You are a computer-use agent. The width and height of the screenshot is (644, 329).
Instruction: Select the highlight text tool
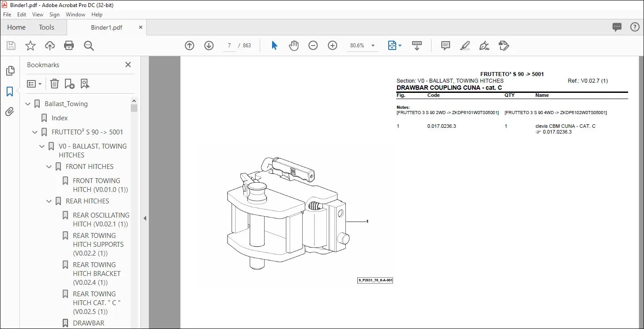465,46
